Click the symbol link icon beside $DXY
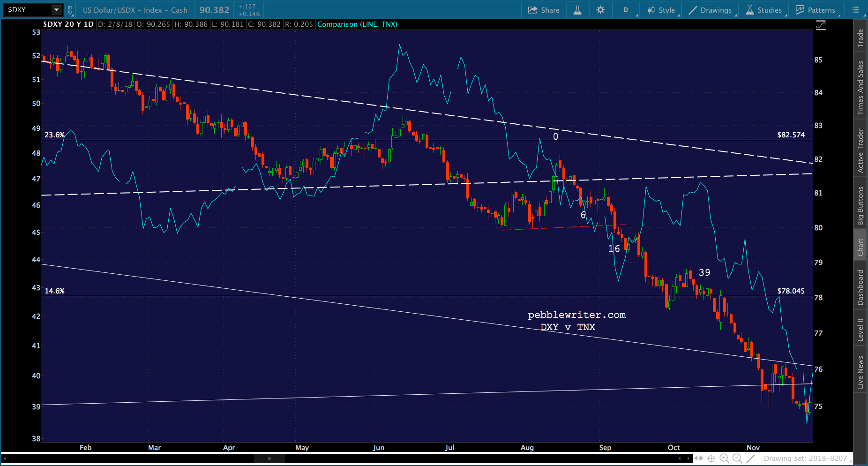868x466 pixels. click(x=70, y=10)
